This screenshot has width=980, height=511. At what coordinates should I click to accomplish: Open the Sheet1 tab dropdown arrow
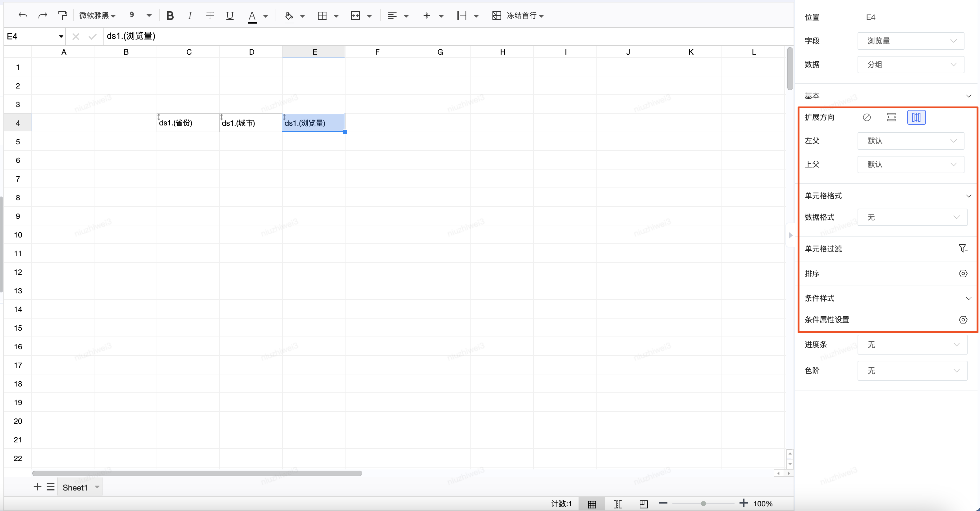[97, 487]
